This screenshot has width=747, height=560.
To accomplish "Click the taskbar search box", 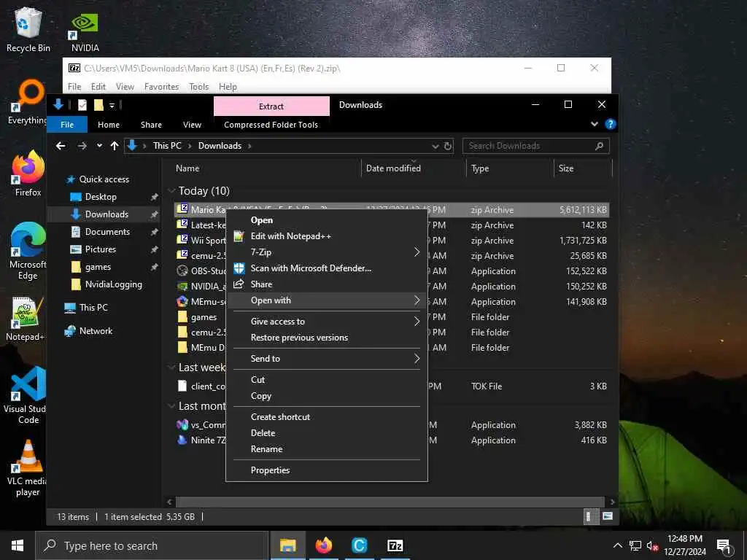I will click(152, 545).
